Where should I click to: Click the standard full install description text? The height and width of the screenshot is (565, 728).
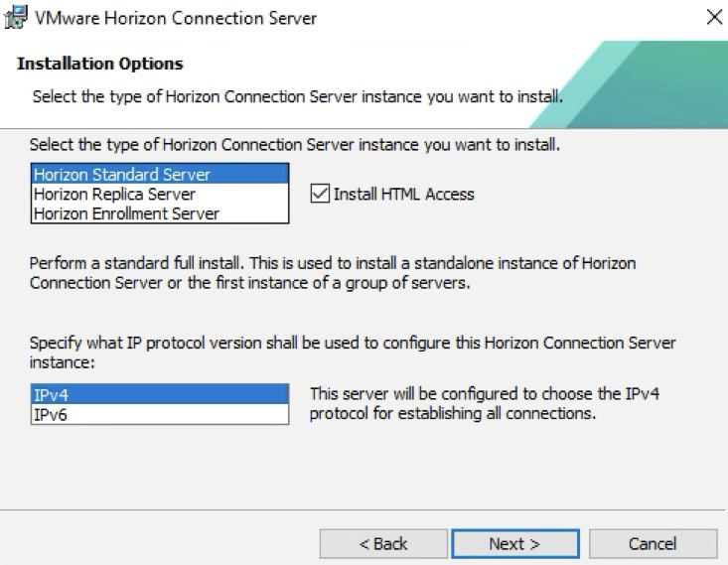333,272
